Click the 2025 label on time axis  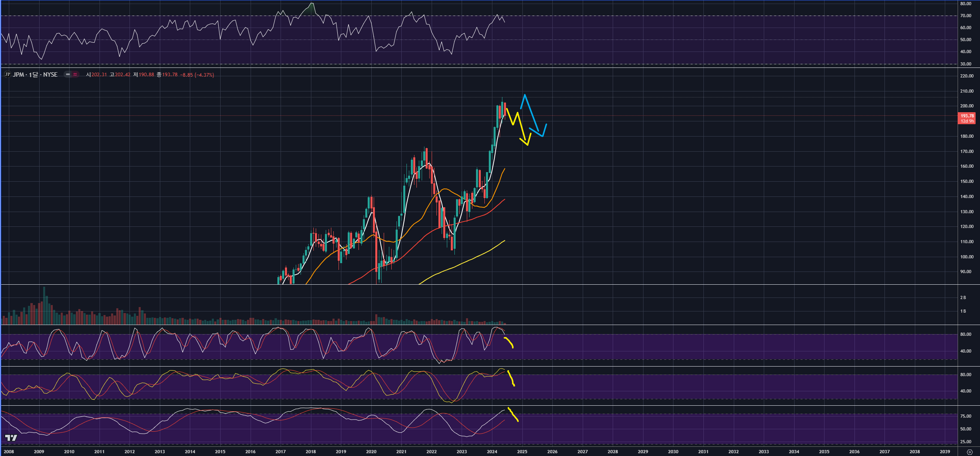(x=522, y=452)
